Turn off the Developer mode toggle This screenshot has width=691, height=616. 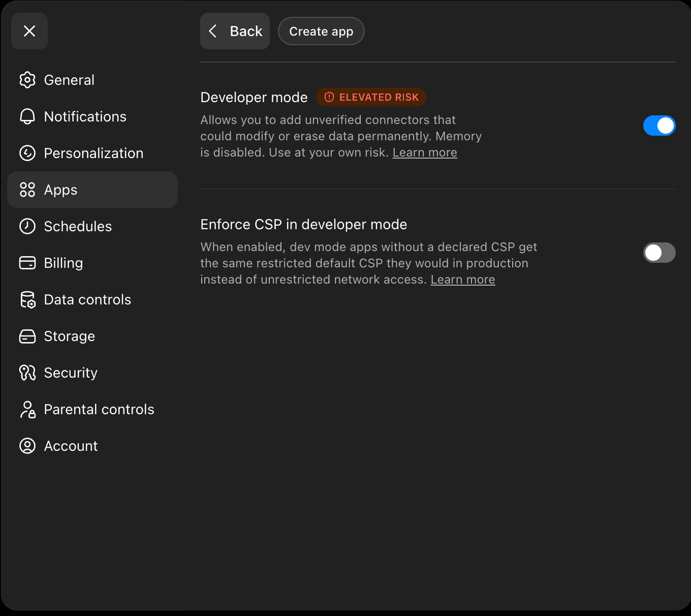659,126
